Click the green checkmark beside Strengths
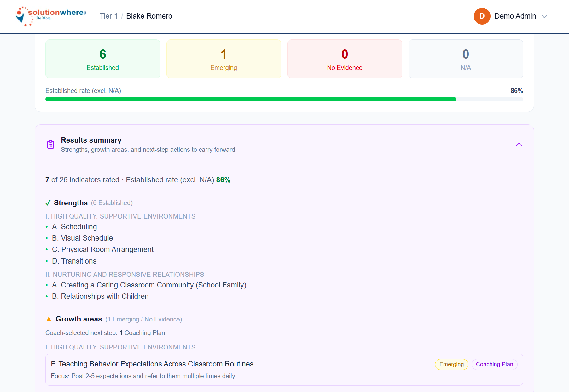 click(48, 203)
